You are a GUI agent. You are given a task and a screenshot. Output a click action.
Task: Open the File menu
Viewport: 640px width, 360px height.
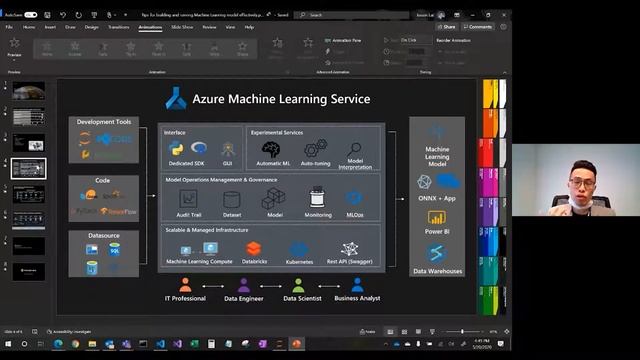coord(9,27)
